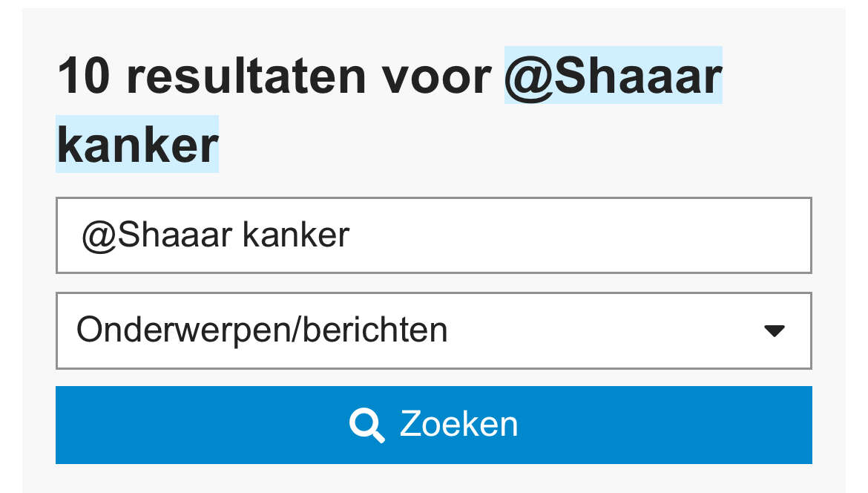Image resolution: width=868 pixels, height=493 pixels.
Task: Click the number 10 in results heading
Action: (84, 75)
